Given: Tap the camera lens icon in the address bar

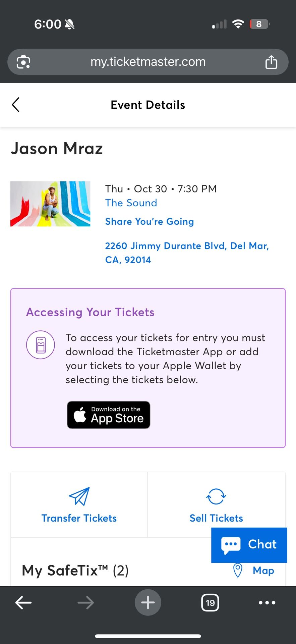Looking at the screenshot, I should click(23, 62).
